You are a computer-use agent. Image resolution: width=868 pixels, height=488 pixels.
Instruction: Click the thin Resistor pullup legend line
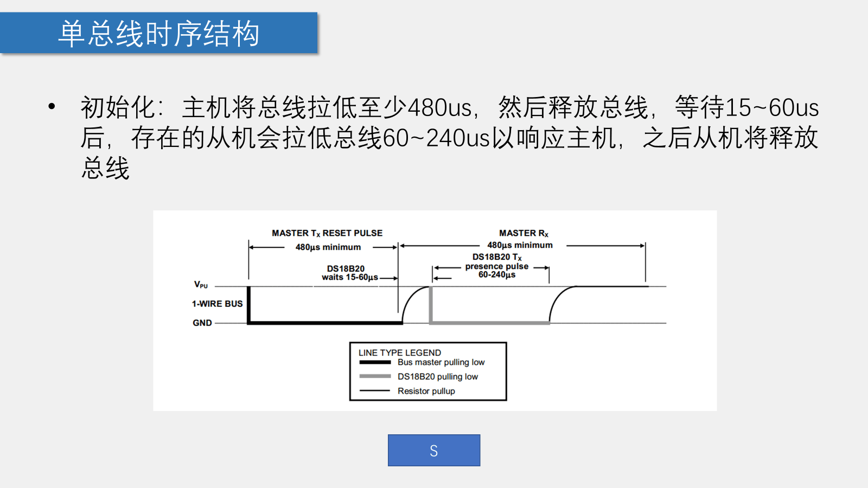click(x=375, y=391)
